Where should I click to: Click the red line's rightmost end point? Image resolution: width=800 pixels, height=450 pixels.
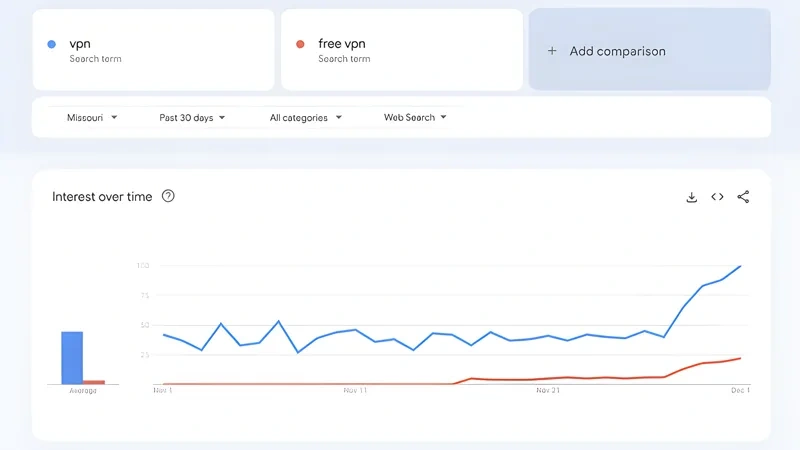(740, 358)
